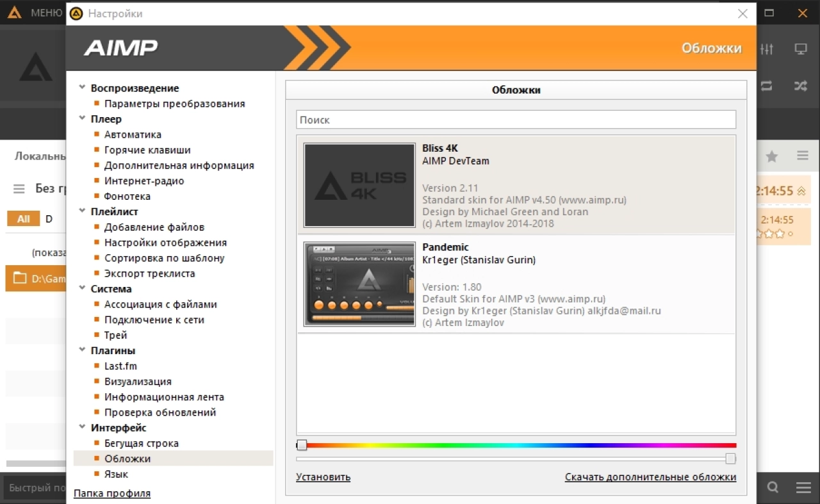Select the Bliss 4K skin thumbnail
This screenshot has width=820, height=504.
coord(359,185)
